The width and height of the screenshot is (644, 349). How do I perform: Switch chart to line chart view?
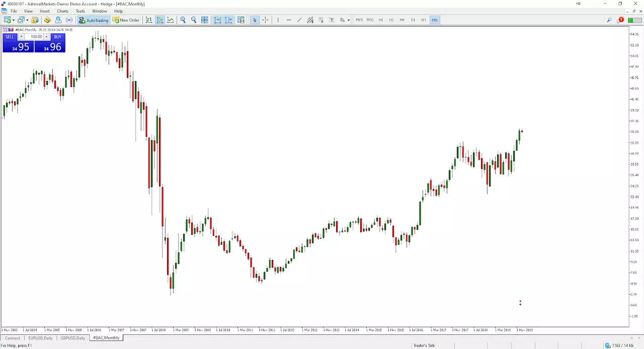click(x=171, y=20)
